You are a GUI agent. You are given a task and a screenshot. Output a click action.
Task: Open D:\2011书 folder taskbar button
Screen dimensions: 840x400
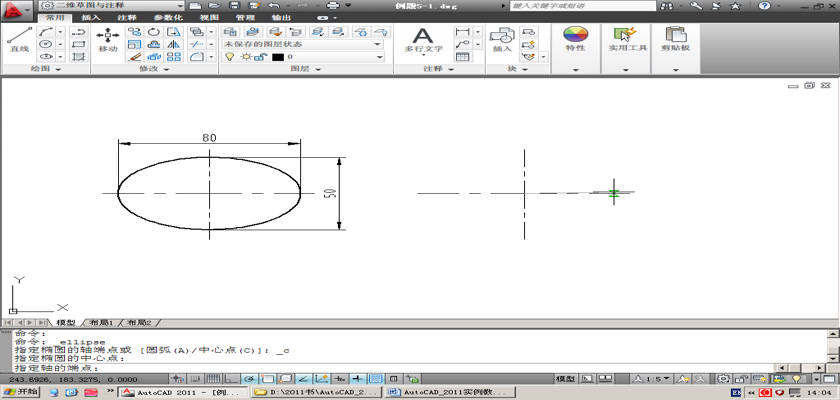point(317,393)
